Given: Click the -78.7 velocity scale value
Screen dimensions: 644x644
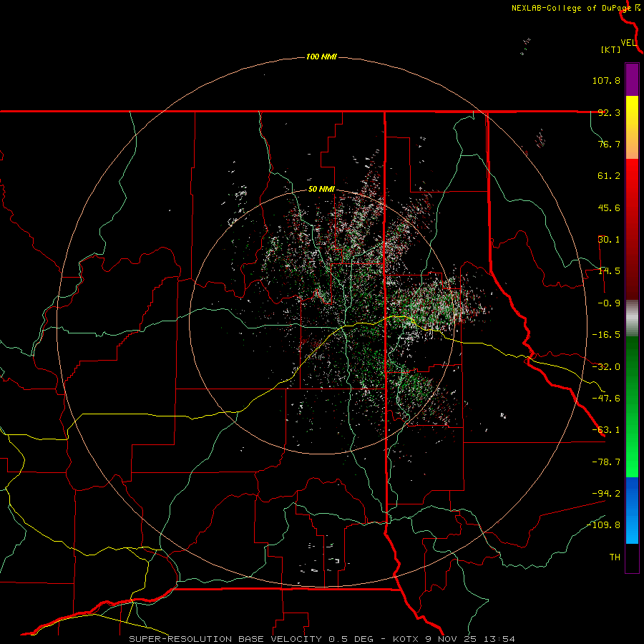Looking at the screenshot, I should coord(606,462).
